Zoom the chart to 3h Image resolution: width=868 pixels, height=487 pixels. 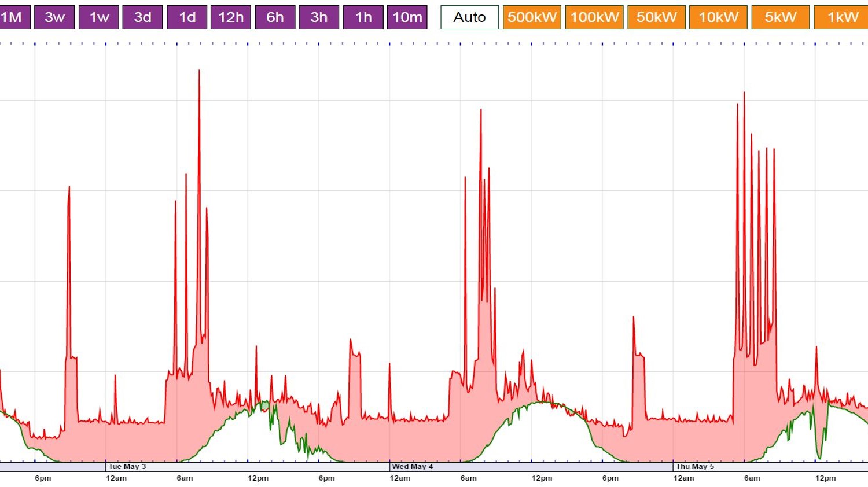[319, 17]
